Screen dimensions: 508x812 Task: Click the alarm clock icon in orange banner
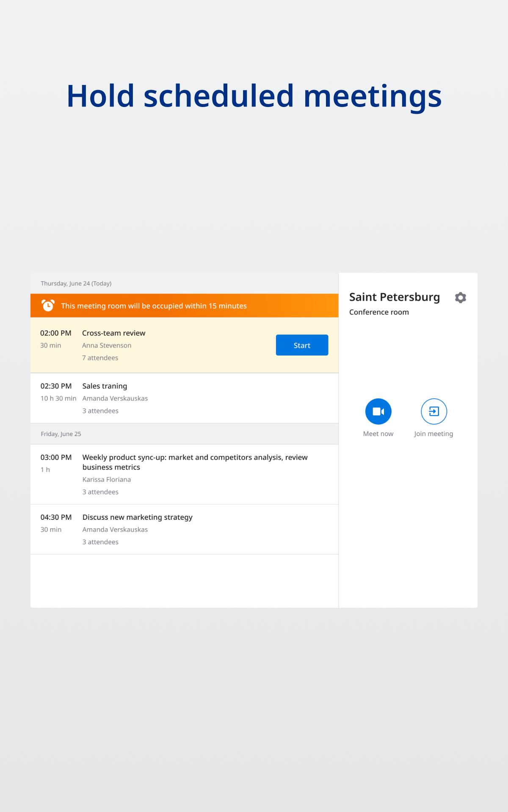[48, 305]
